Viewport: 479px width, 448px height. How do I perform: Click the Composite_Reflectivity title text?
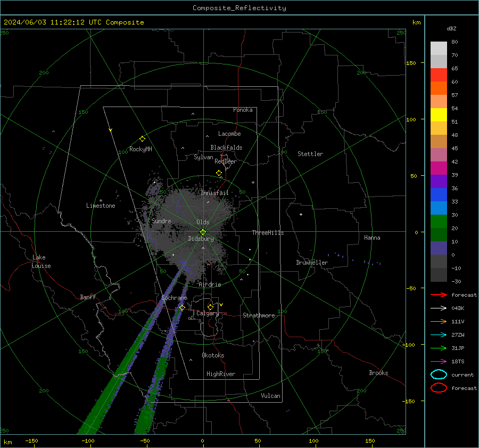pyautogui.click(x=239, y=8)
